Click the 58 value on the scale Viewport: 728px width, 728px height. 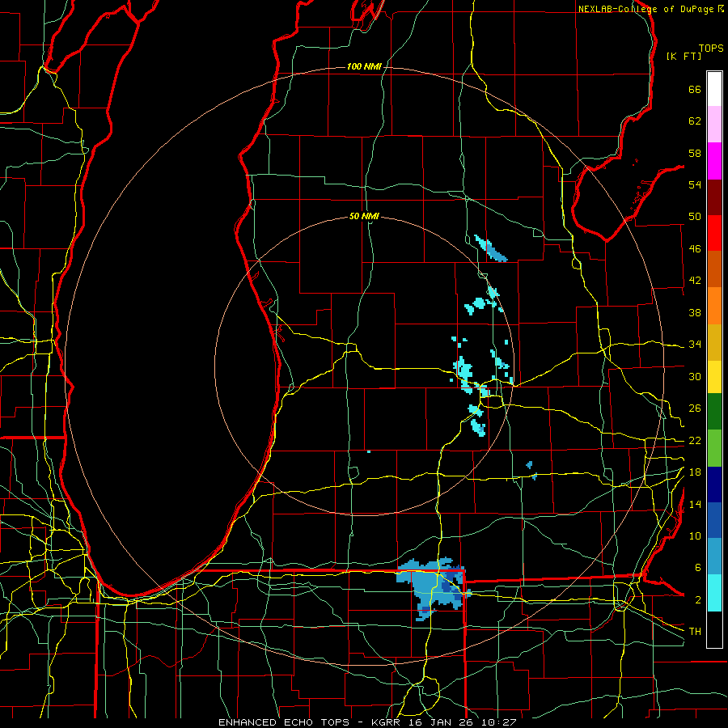(695, 153)
